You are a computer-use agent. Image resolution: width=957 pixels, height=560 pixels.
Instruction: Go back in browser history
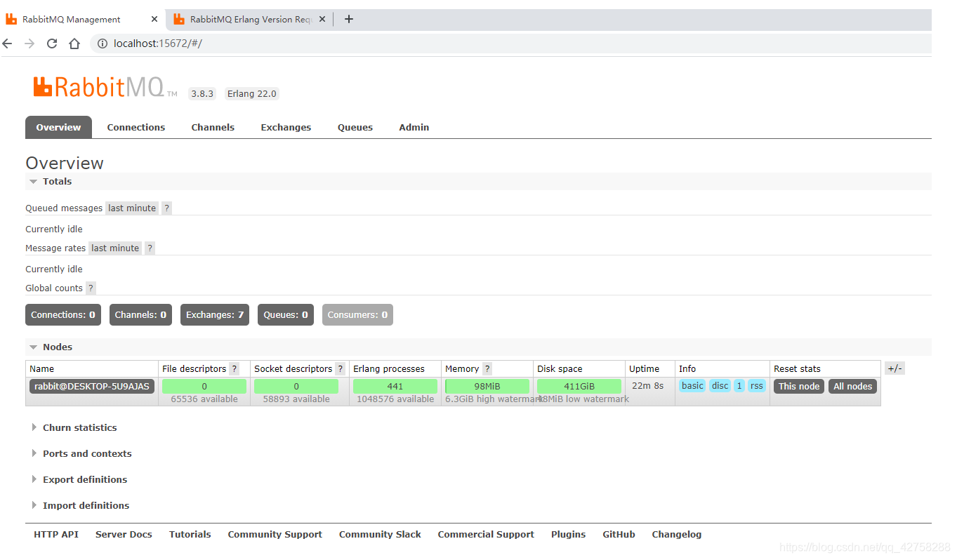point(8,44)
